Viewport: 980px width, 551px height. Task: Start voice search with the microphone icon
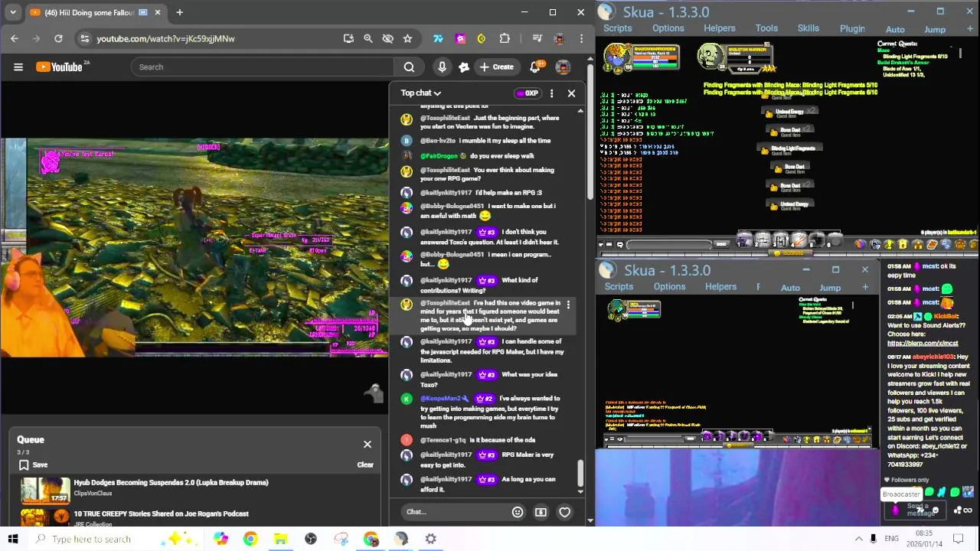pyautogui.click(x=442, y=67)
